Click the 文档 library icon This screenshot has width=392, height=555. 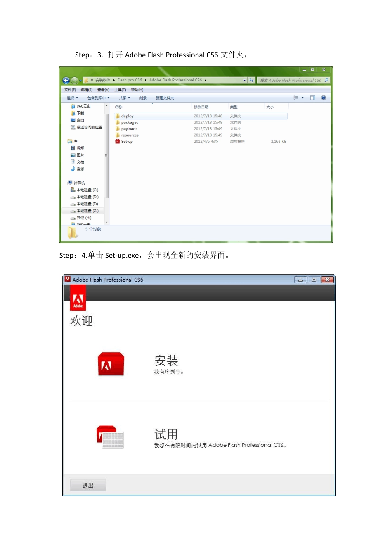click(73, 162)
